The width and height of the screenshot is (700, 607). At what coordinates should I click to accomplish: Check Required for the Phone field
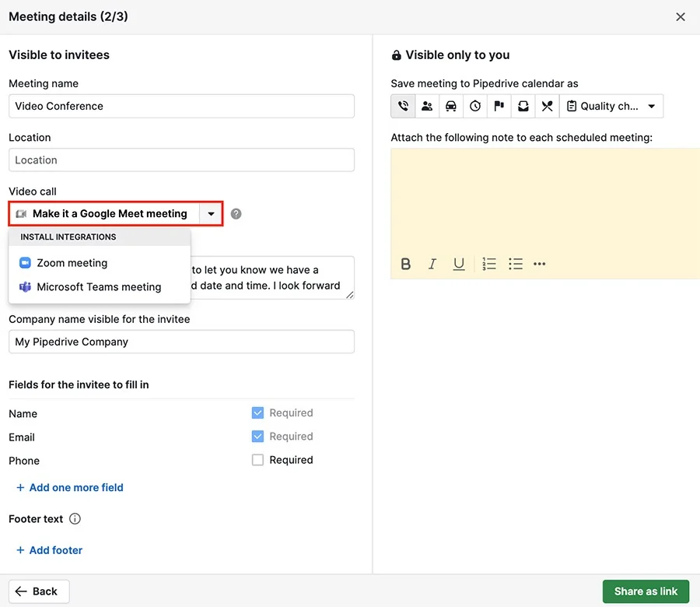pos(257,460)
